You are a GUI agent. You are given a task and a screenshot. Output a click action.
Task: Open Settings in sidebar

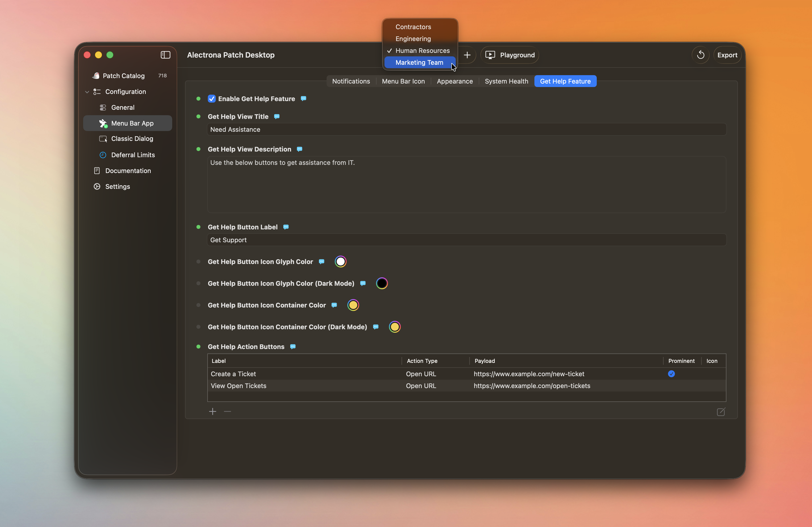point(128,186)
